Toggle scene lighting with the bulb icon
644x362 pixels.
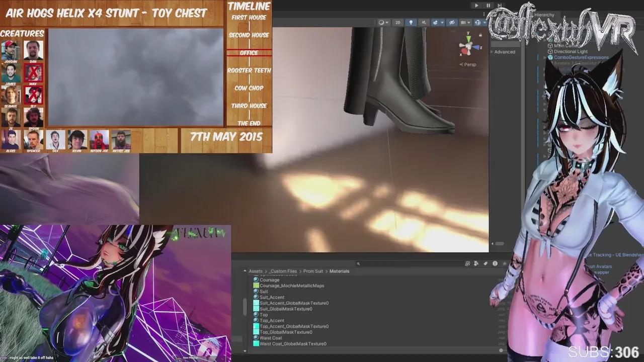pos(411,22)
